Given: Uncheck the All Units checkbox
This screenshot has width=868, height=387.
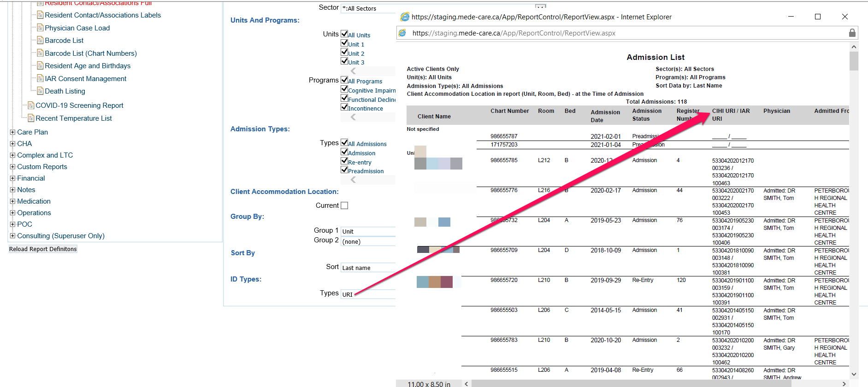Looking at the screenshot, I should [344, 34].
